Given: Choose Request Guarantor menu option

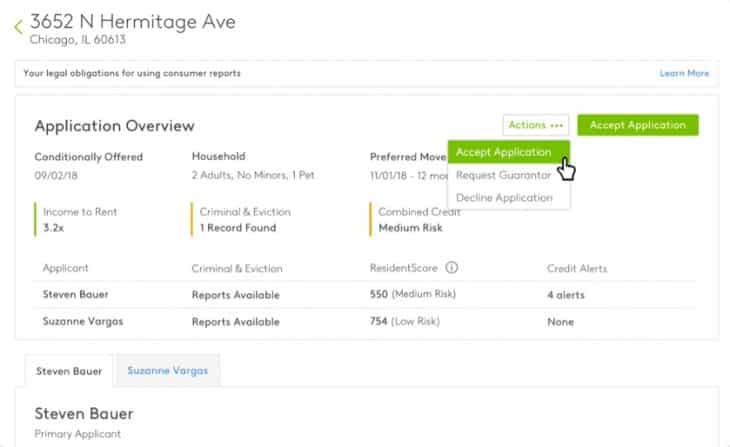Looking at the screenshot, I should pyautogui.click(x=504, y=175).
